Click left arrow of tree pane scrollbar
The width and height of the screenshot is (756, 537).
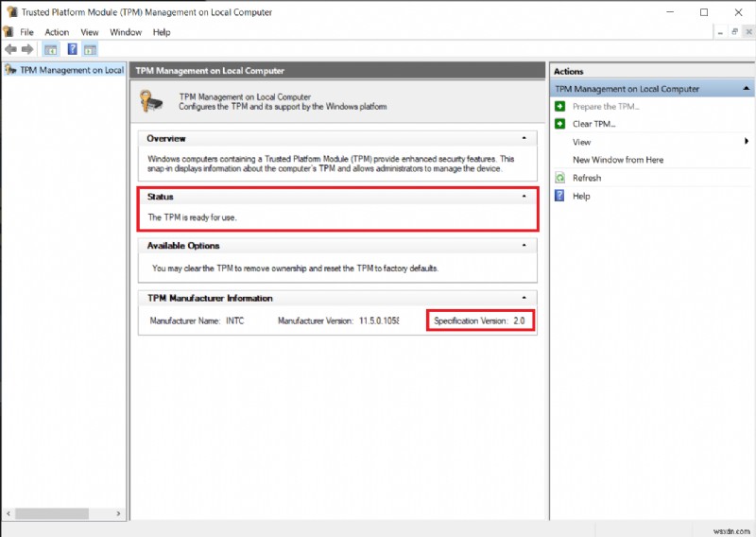point(9,513)
